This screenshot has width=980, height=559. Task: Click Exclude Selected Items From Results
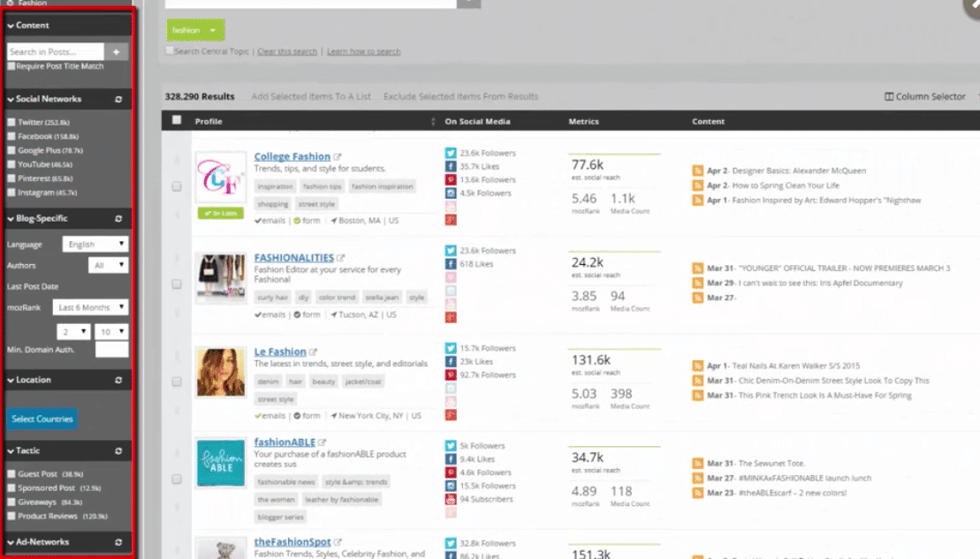tap(460, 96)
